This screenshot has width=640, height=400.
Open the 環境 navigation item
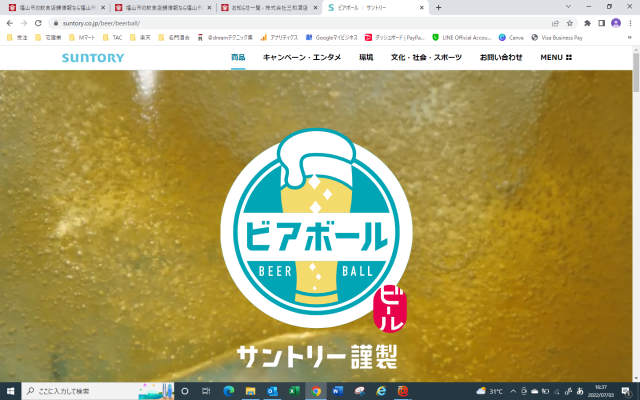(x=366, y=57)
